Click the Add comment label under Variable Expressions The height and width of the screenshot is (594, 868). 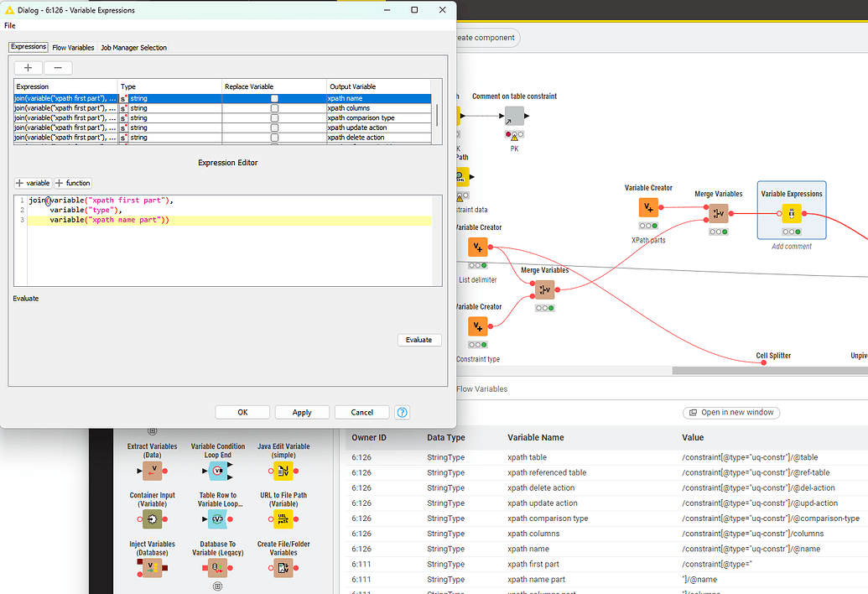click(x=791, y=247)
